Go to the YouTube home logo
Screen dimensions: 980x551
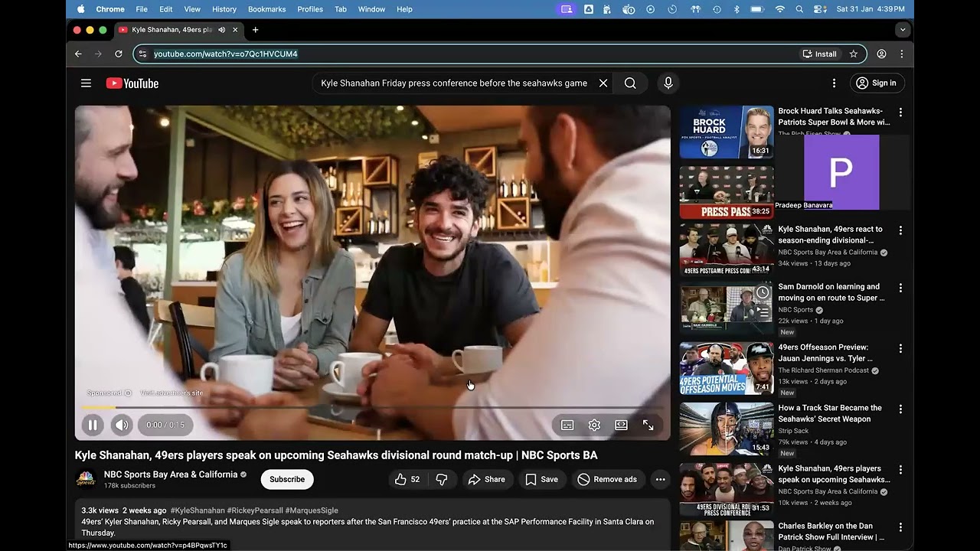tap(132, 83)
